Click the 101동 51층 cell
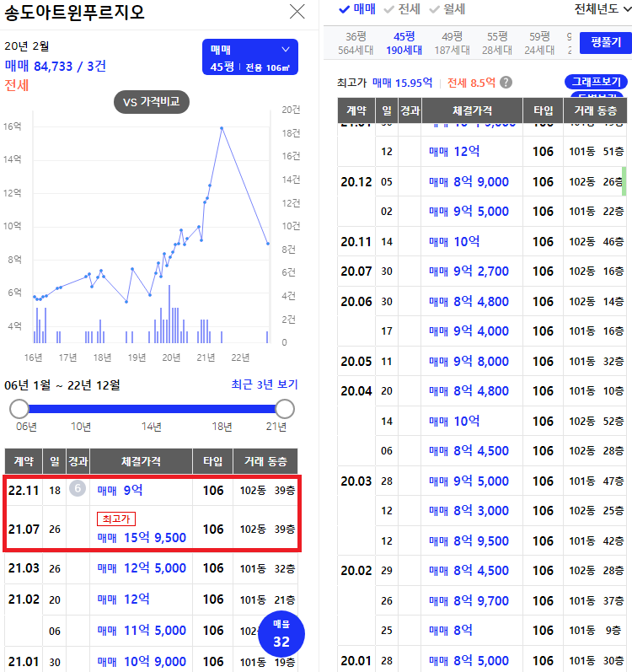 coord(596,152)
